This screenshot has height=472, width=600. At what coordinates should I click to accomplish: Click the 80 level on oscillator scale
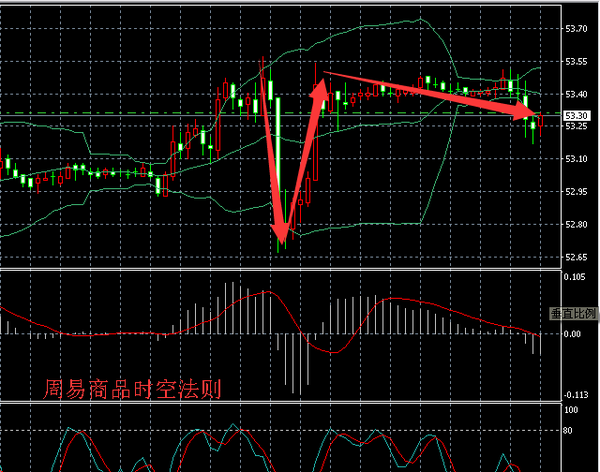click(567, 431)
